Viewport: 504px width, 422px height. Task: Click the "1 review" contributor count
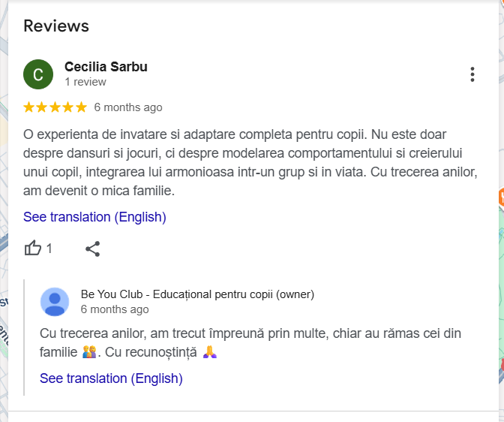pyautogui.click(x=85, y=82)
